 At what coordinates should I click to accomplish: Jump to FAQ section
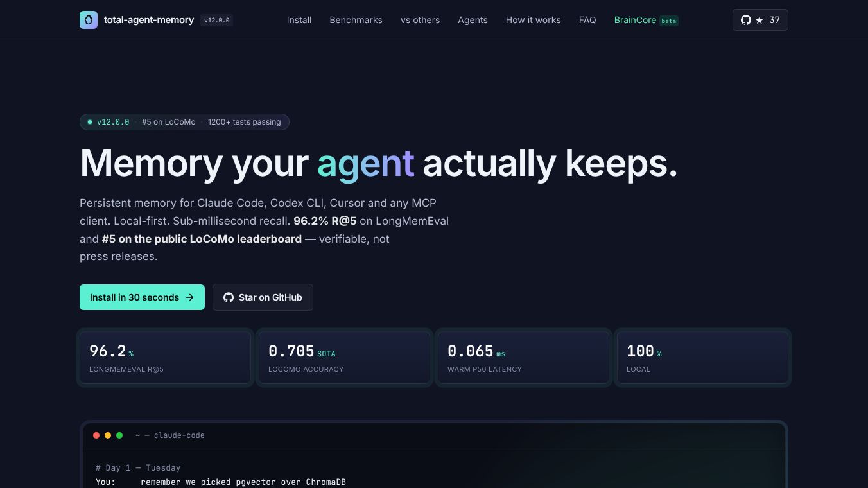pos(587,20)
